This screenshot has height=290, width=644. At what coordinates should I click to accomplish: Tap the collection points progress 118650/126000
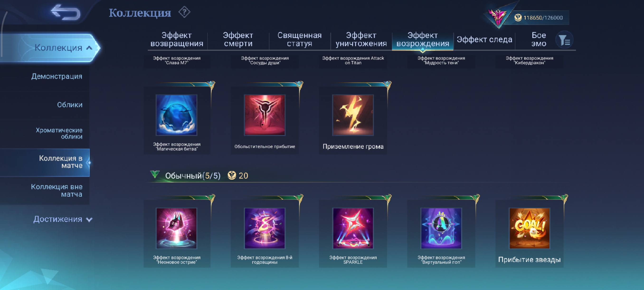tap(543, 18)
